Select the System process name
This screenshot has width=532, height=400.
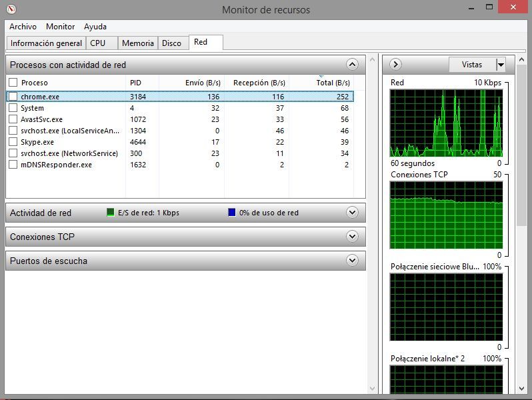click(32, 108)
